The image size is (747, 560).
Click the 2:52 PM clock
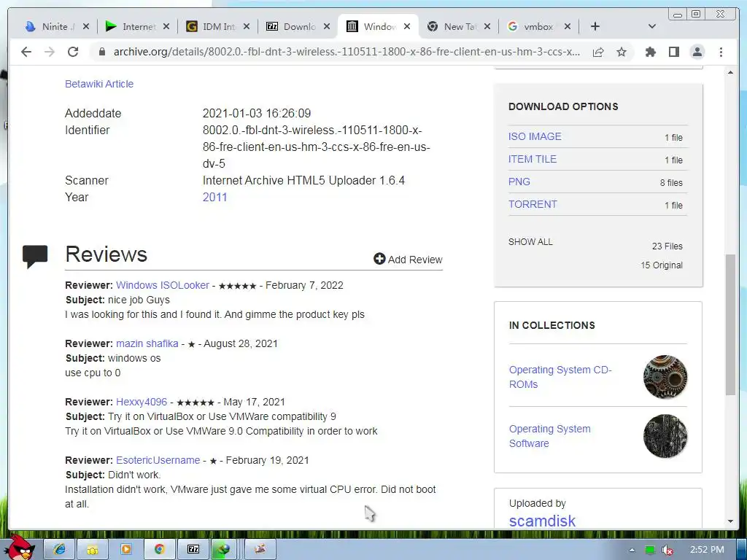(x=706, y=550)
